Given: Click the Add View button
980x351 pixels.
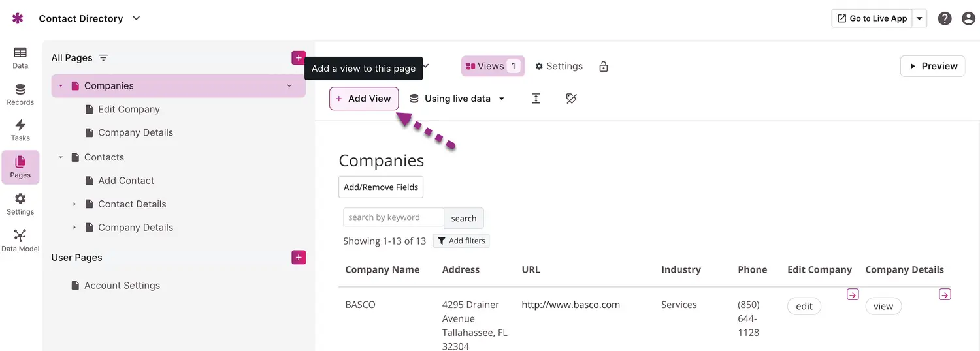Looking at the screenshot, I should [363, 99].
